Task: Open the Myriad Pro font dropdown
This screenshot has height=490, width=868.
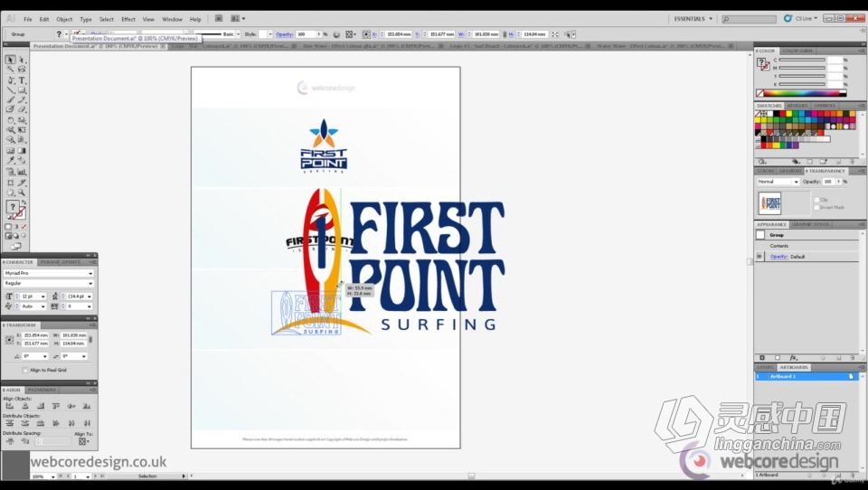Action: point(90,273)
